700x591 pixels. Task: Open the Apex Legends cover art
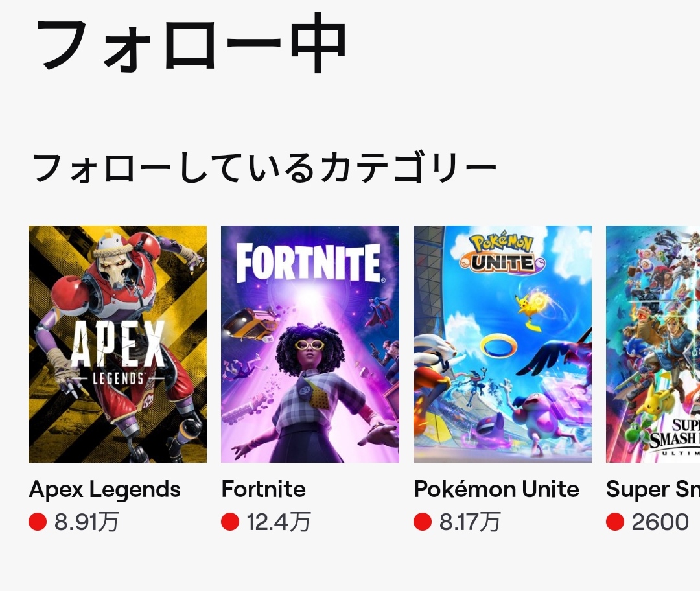tap(117, 343)
